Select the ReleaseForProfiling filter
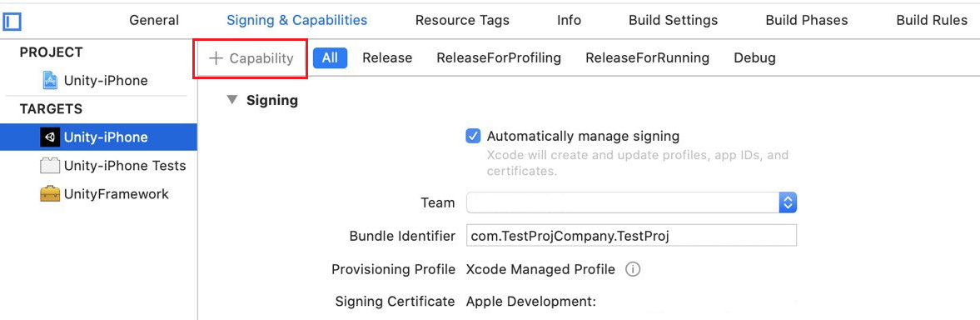The width and height of the screenshot is (980, 320). pyautogui.click(x=499, y=58)
